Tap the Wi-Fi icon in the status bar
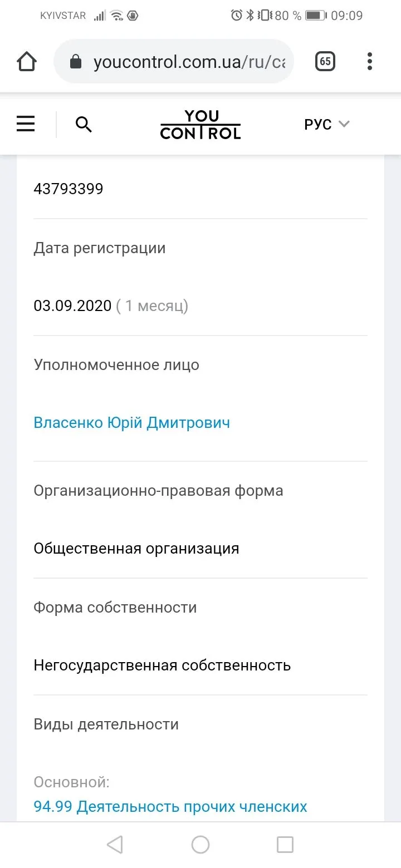Viewport: 401px width, 868px height. 116,16
